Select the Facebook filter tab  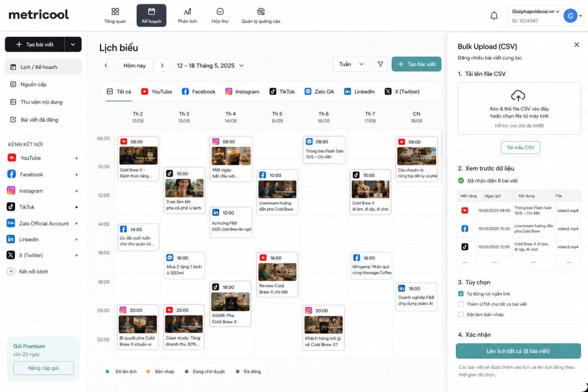pos(198,91)
